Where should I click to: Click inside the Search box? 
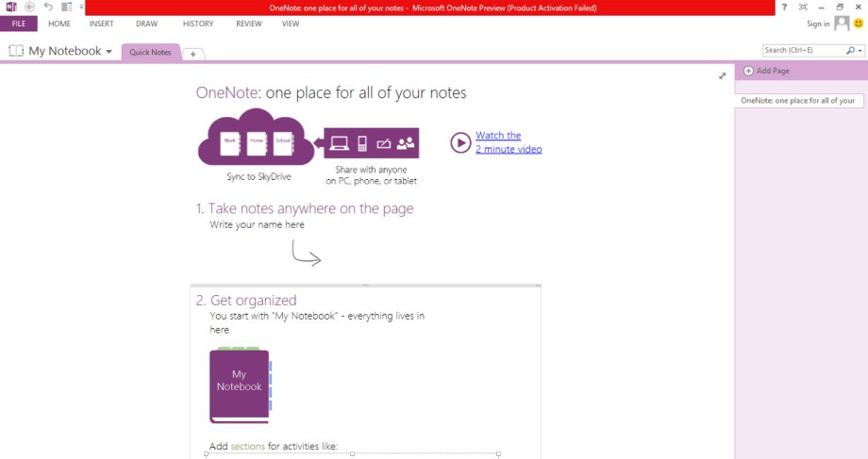[803, 50]
